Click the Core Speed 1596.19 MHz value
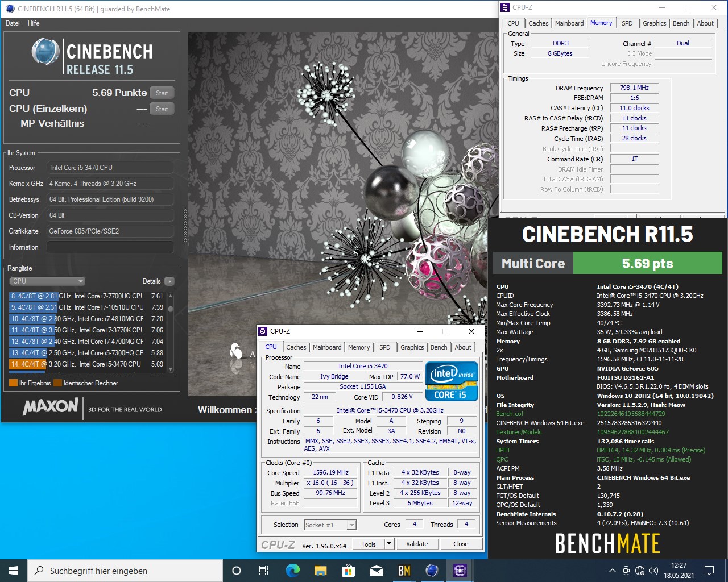 tap(330, 473)
